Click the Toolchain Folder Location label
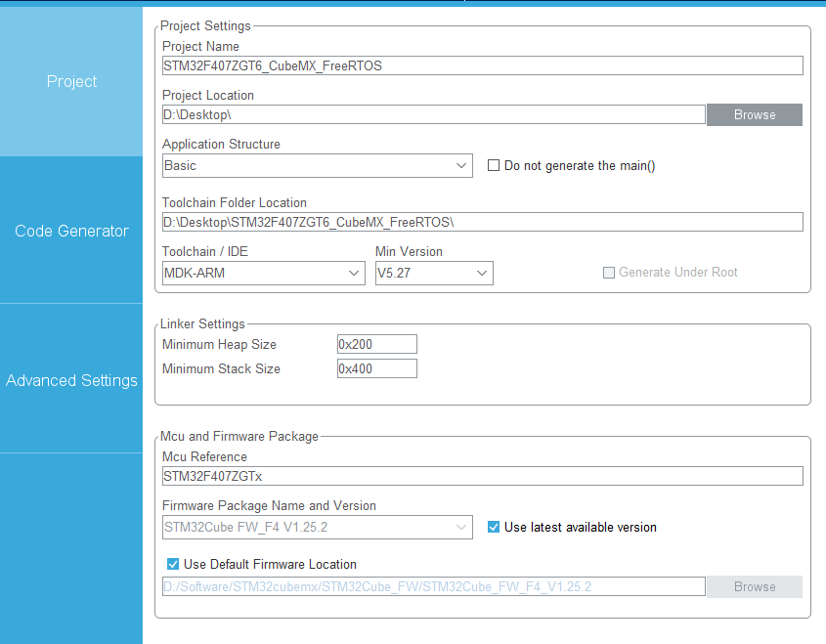 tap(235, 202)
